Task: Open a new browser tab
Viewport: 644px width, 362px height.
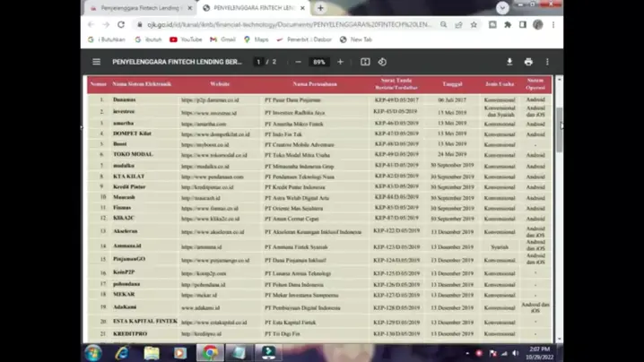Action: pyautogui.click(x=320, y=8)
